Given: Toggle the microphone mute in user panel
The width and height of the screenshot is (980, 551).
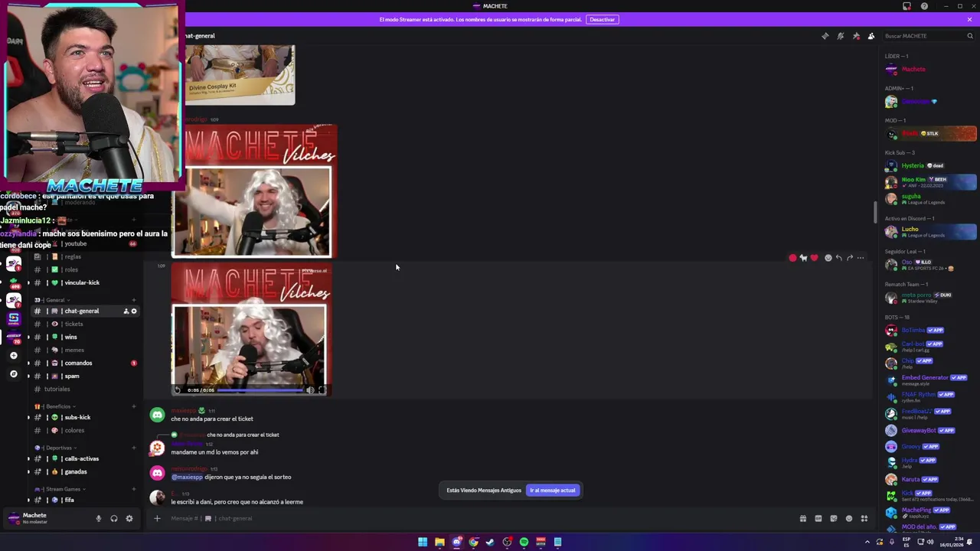Looking at the screenshot, I should pyautogui.click(x=98, y=519).
